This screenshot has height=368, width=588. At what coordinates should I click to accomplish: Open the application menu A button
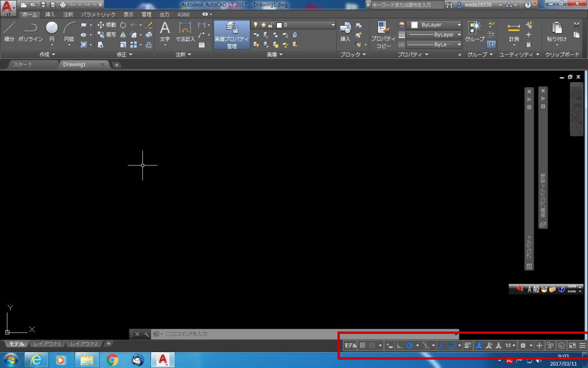(8, 8)
